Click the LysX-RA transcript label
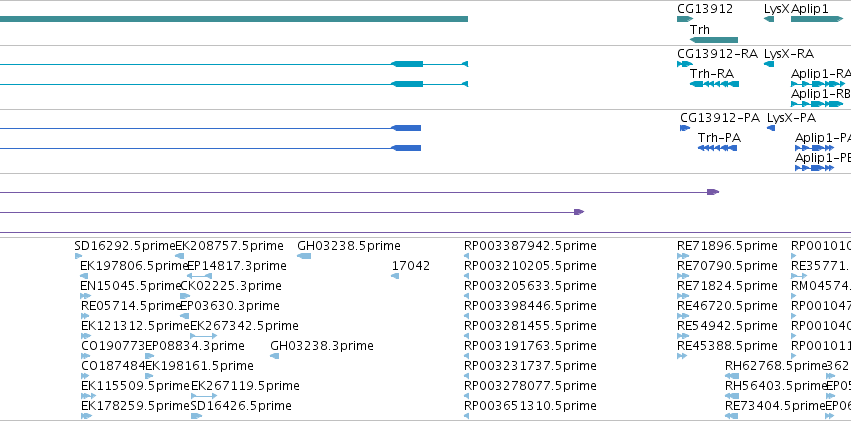 (x=789, y=54)
